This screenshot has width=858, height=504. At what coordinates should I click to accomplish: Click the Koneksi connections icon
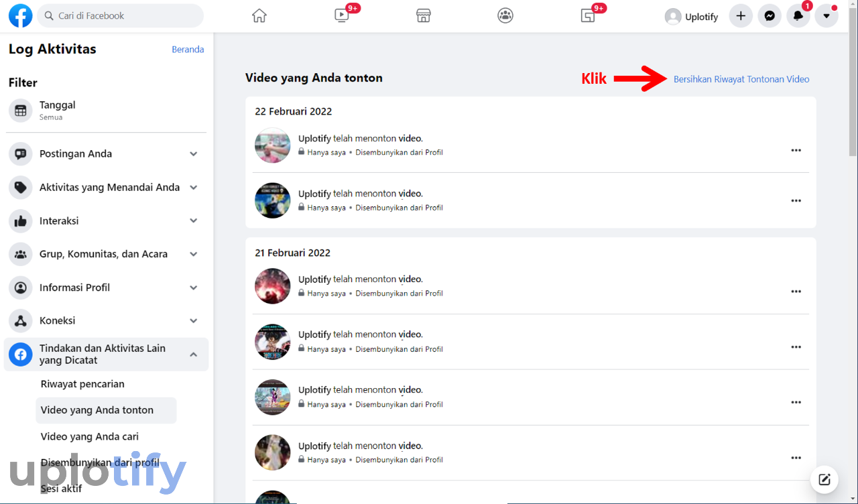tap(21, 320)
